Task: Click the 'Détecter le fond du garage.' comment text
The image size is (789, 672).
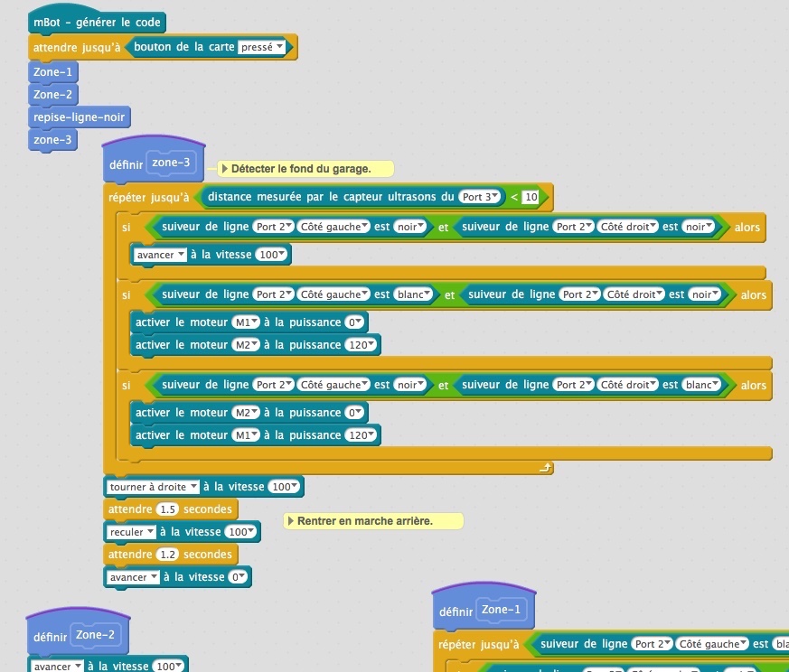Action: pyautogui.click(x=301, y=169)
